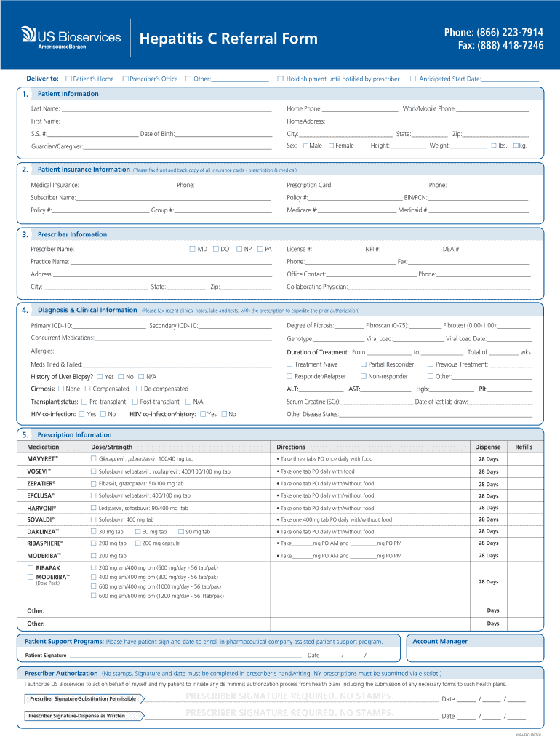Click the NPI # field

pos(412,249)
